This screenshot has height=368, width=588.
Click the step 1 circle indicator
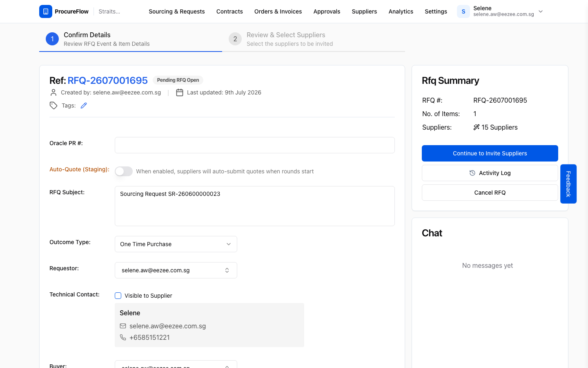click(52, 39)
